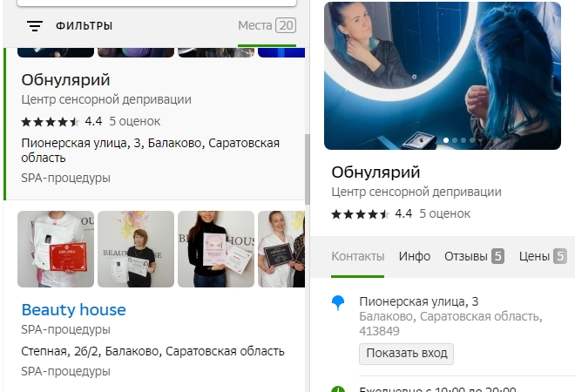Click the ФИЛЬТРЫ label

[x=85, y=26]
